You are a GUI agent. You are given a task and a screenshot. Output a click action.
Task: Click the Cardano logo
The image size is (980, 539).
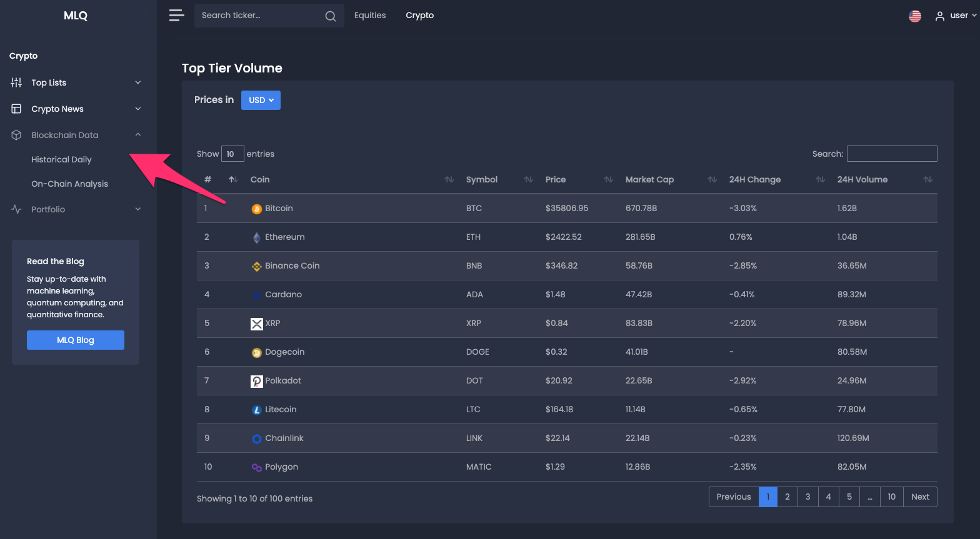coord(256,295)
